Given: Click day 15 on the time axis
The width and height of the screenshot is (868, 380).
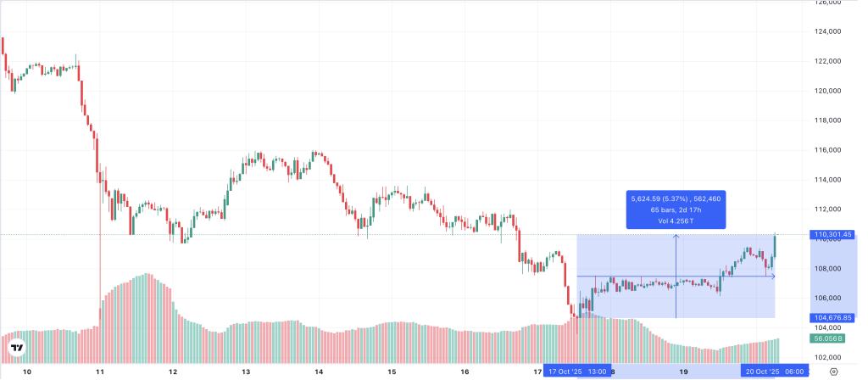Looking at the screenshot, I should coord(392,372).
